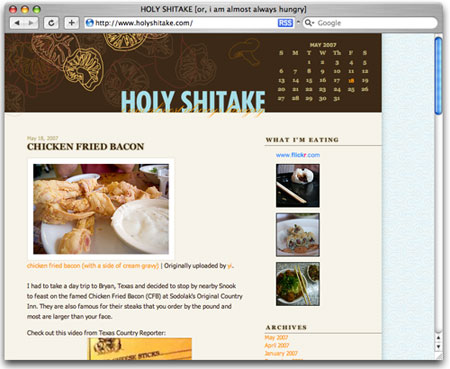
Task: Open the April 2007 archive link
Action: click(x=277, y=345)
